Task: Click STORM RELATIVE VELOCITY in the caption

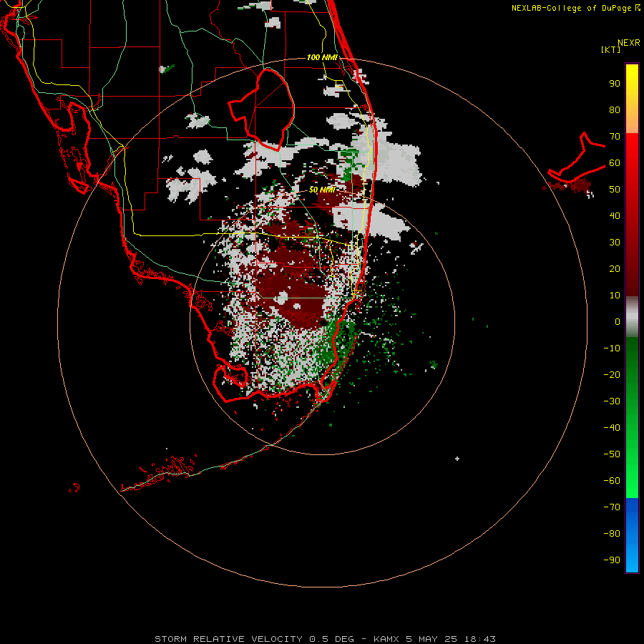Action: 228,639
